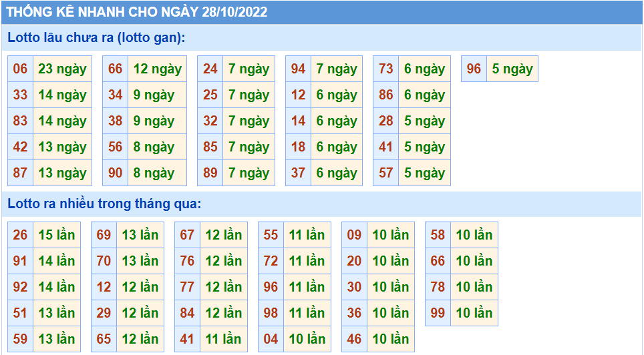The height and width of the screenshot is (355, 644).
Task: Select the '7 ngày' cell beside number 85
Action: [249, 147]
